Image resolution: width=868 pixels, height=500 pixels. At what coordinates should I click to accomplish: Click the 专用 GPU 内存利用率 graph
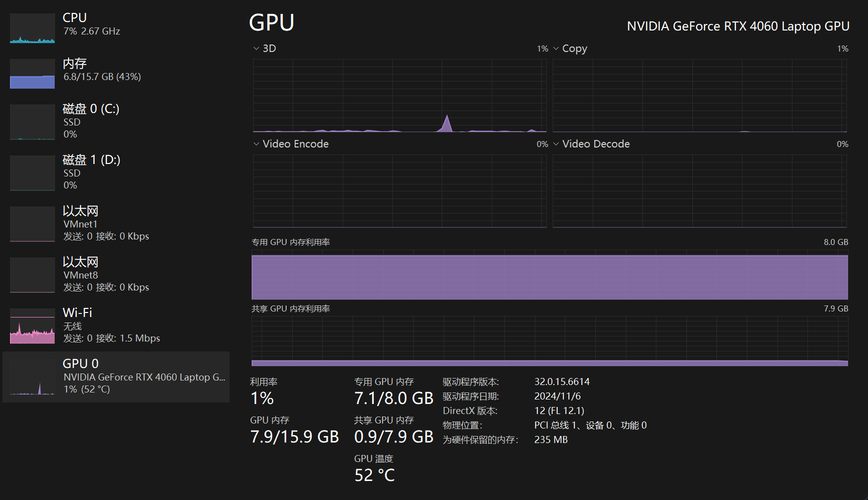(x=549, y=277)
